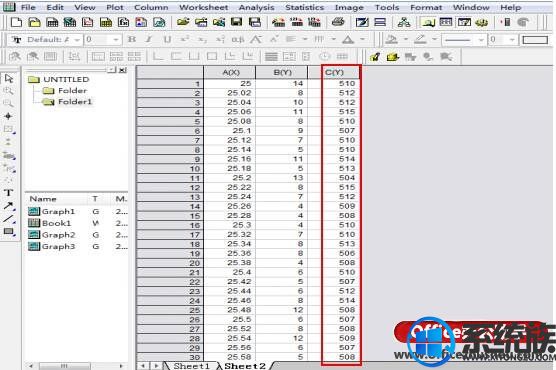Click the C(Y) column header
556x370 pixels.
[333, 72]
